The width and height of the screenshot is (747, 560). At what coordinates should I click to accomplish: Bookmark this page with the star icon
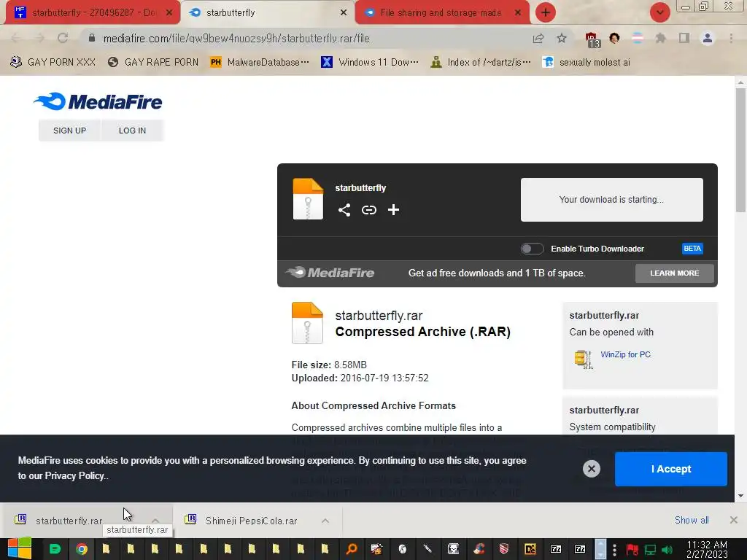[x=562, y=39]
